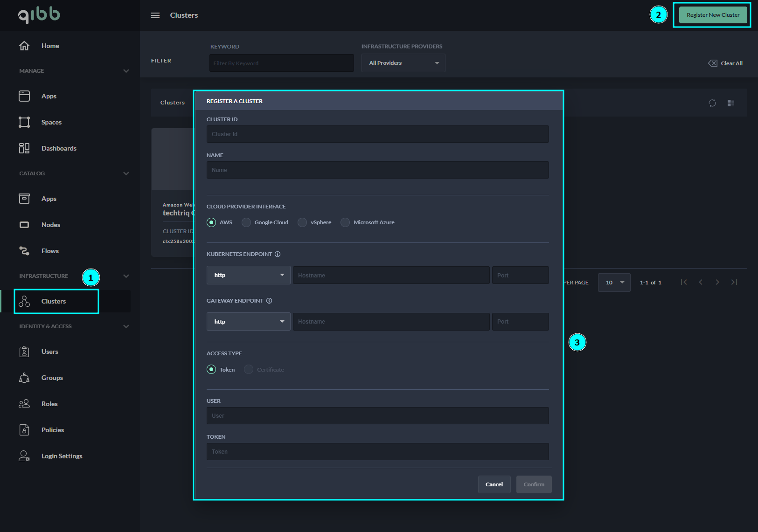Viewport: 758px width, 532px height.
Task: Click the hamburger menu icon
Action: (155, 15)
